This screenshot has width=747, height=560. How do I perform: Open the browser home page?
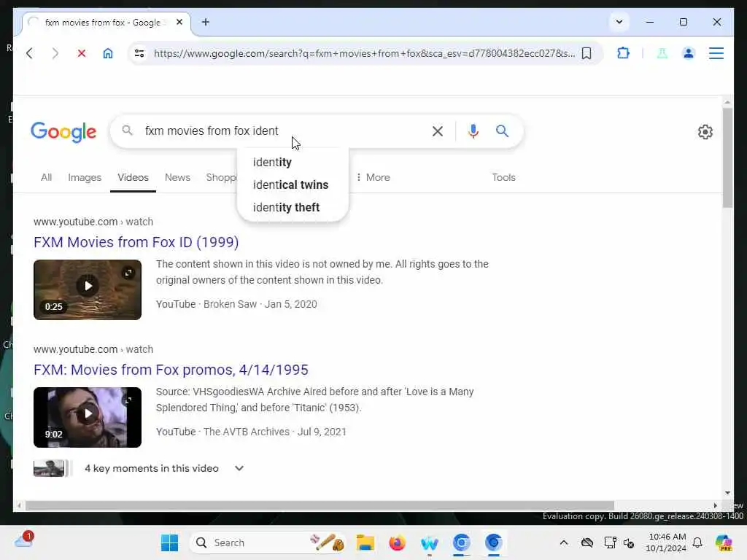click(x=108, y=53)
